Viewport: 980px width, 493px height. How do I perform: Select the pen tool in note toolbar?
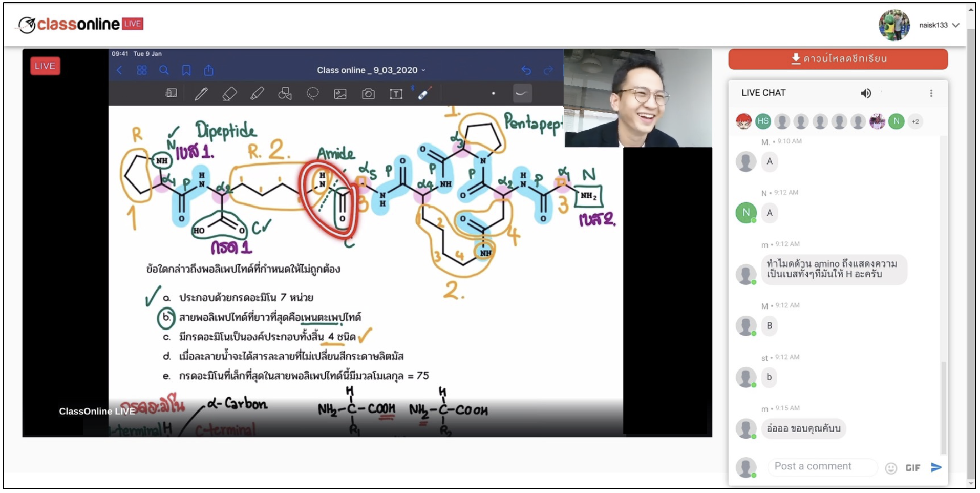coord(201,94)
